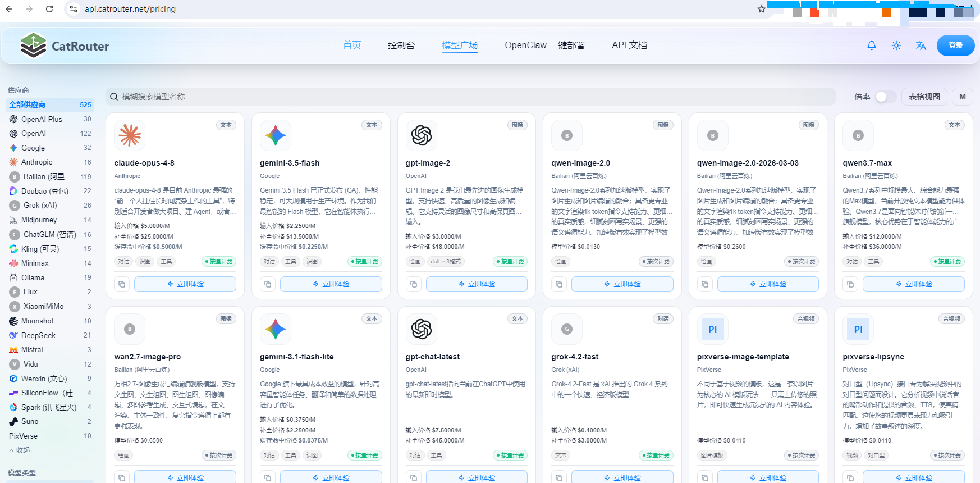The height and width of the screenshot is (483, 980).
Task: Click the B avatar on wan2.7-image-pro card
Action: click(x=130, y=329)
